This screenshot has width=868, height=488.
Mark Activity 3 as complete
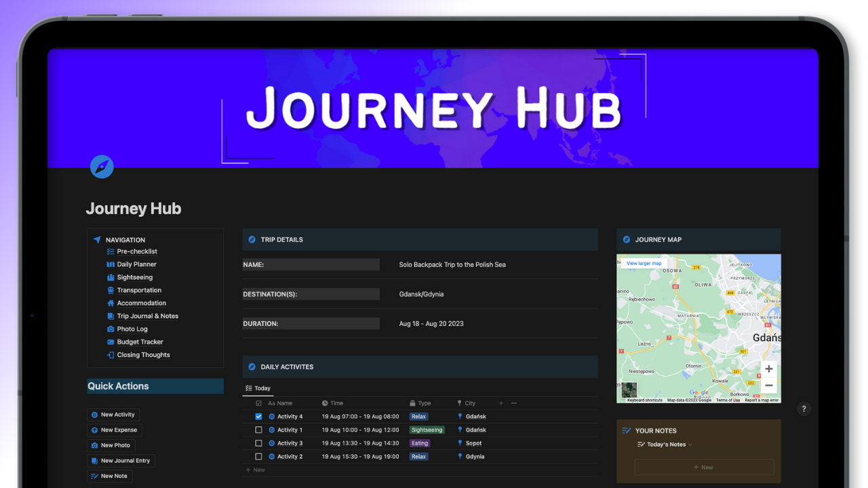click(x=258, y=443)
